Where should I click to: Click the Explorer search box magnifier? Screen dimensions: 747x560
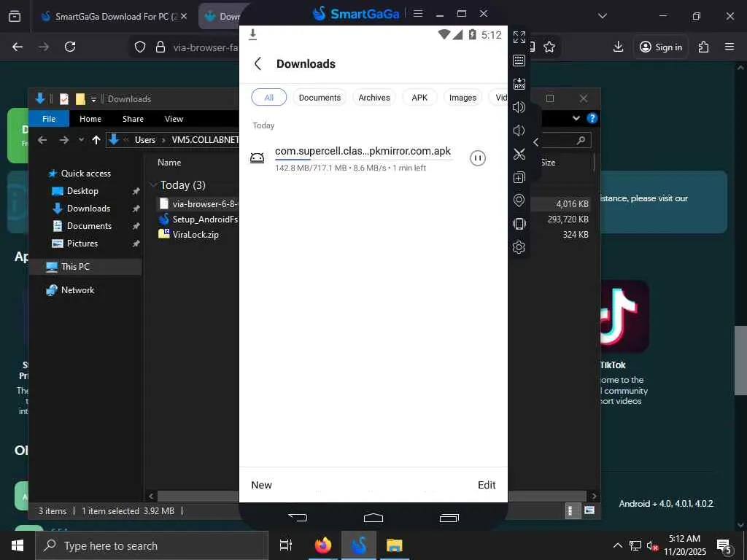(x=581, y=141)
